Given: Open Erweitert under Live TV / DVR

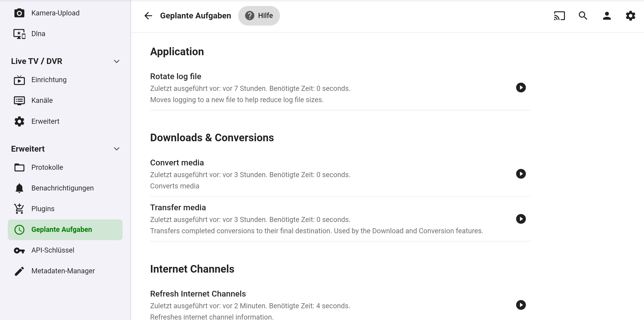Looking at the screenshot, I should 65,121.
